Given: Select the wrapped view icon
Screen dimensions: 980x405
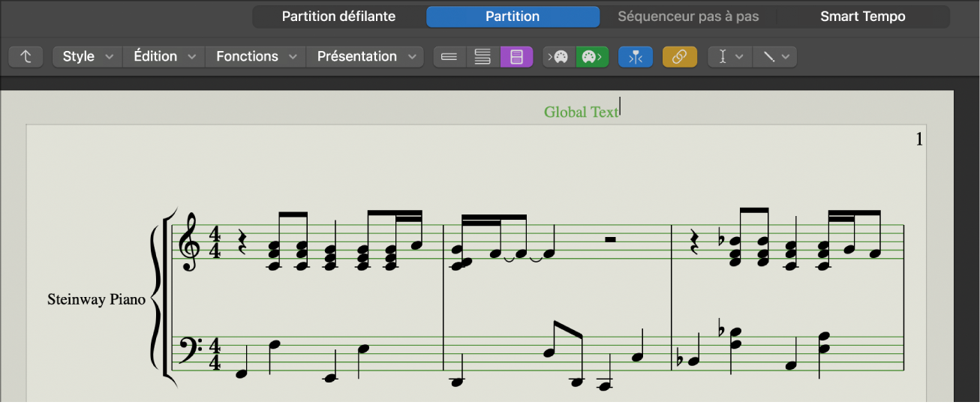Looking at the screenshot, I should pyautogui.click(x=483, y=57).
